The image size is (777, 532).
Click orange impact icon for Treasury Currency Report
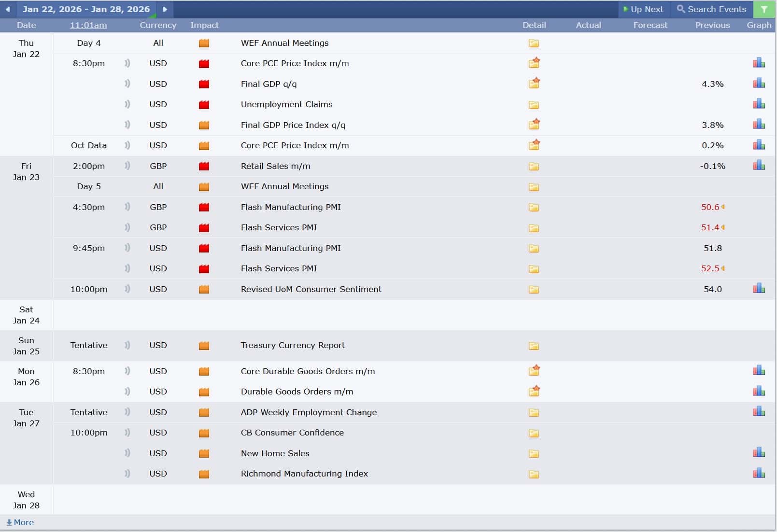(204, 345)
